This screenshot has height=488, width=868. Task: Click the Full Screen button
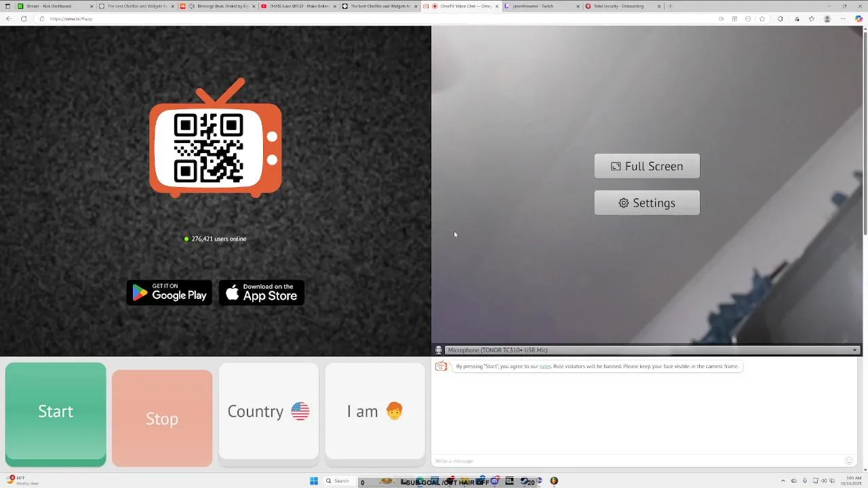coord(647,166)
